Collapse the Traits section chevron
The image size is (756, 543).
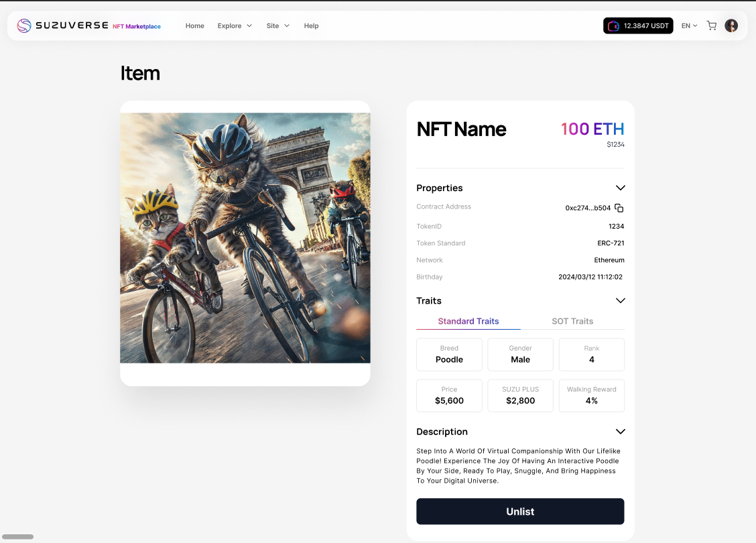pos(620,300)
